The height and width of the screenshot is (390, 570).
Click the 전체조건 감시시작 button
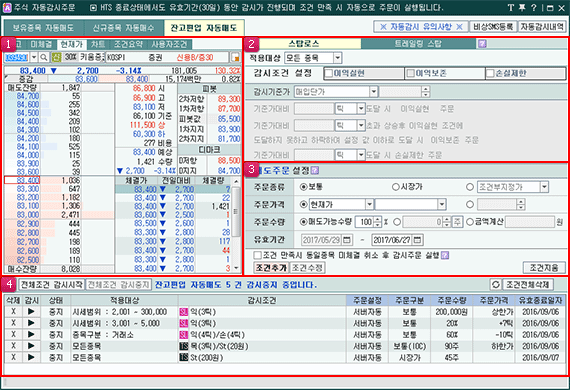(x=52, y=285)
